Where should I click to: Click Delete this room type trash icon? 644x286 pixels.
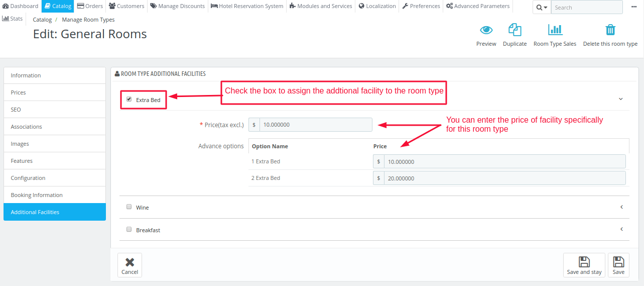610,30
